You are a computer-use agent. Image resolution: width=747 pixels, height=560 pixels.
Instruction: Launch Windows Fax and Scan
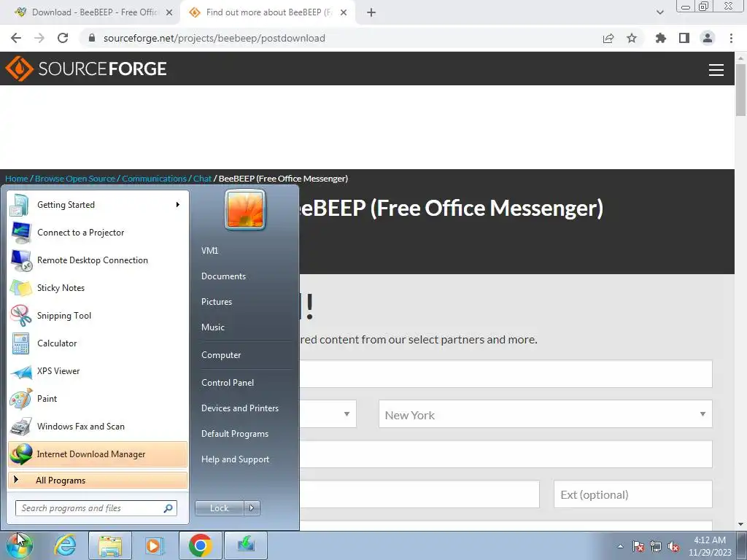pyautogui.click(x=98, y=427)
